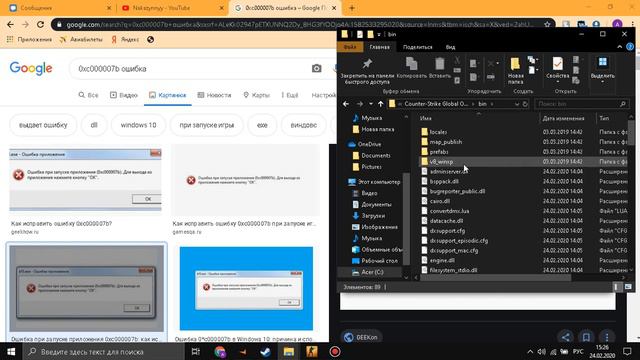Sort by Дата изменения column header
Viewport: 640px width, 360px height.
[563, 118]
